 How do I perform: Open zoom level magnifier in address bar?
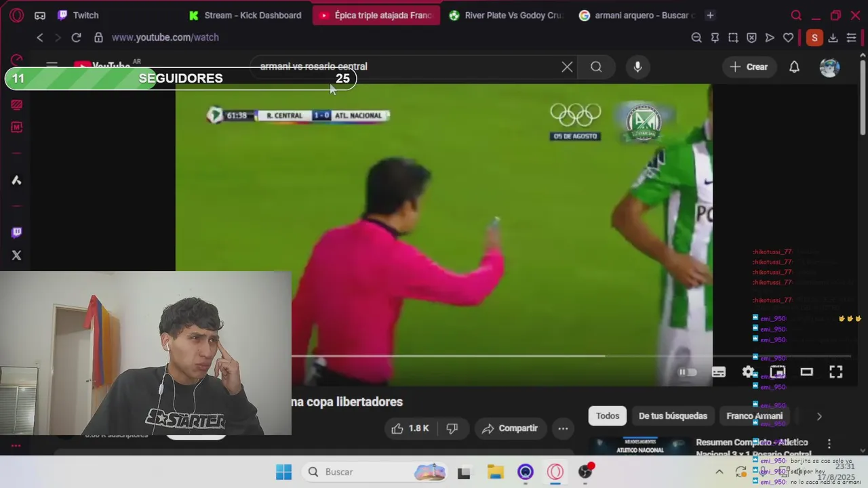696,37
